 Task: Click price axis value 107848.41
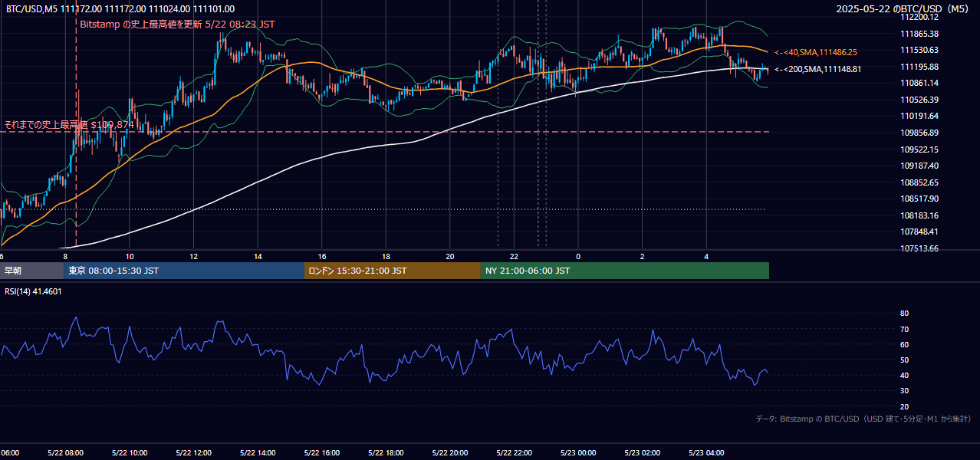[920, 232]
